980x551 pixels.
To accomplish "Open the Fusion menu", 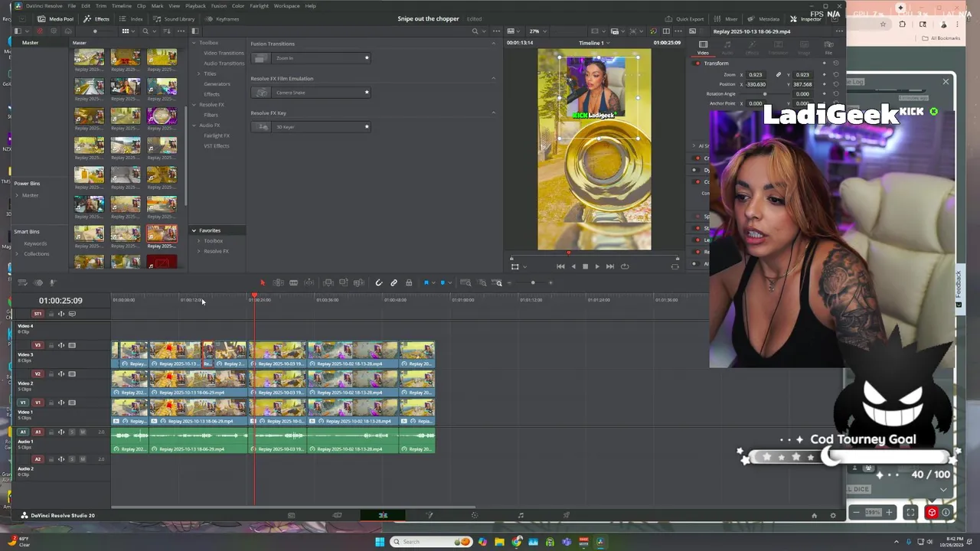I will coord(217,5).
